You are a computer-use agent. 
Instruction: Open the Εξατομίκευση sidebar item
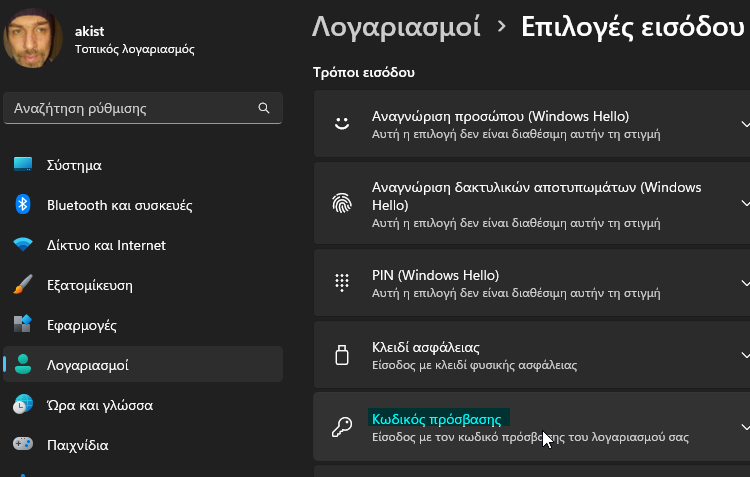(143, 285)
